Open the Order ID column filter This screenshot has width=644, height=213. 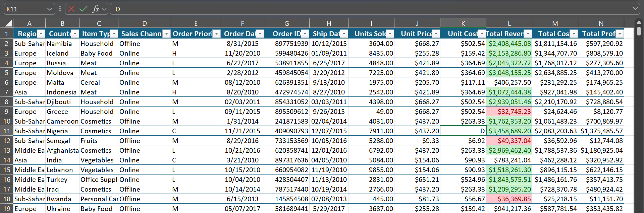305,34
